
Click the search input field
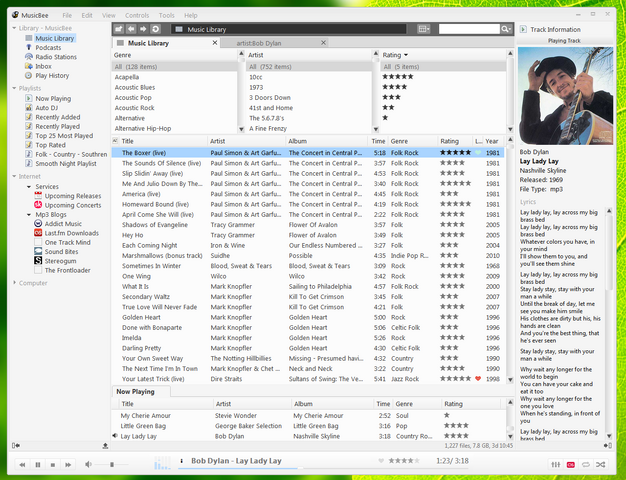tap(469, 29)
